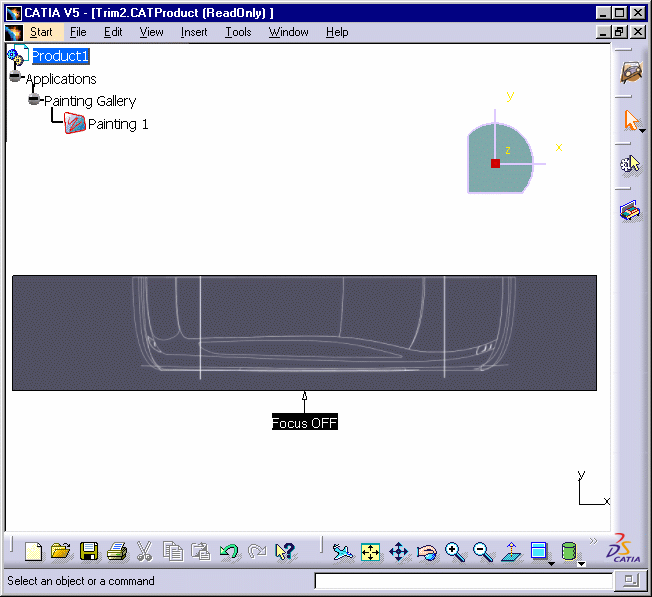Open the Insert menu

194,32
